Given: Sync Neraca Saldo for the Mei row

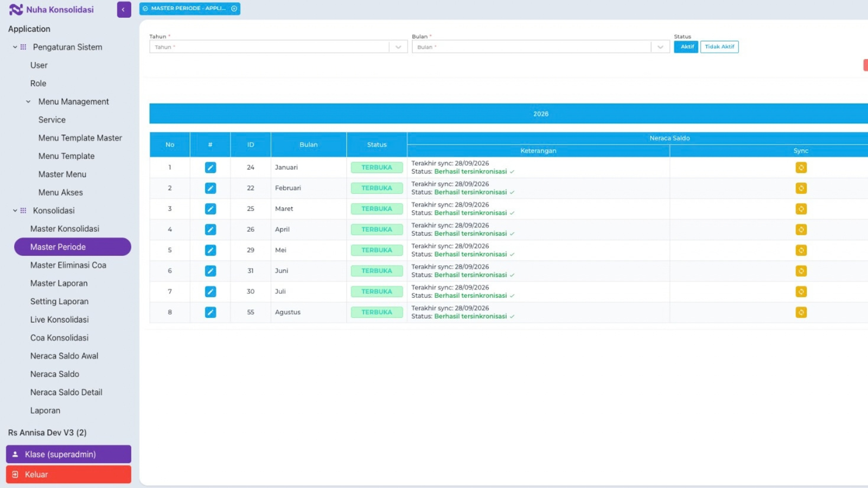Looking at the screenshot, I should click(801, 251).
